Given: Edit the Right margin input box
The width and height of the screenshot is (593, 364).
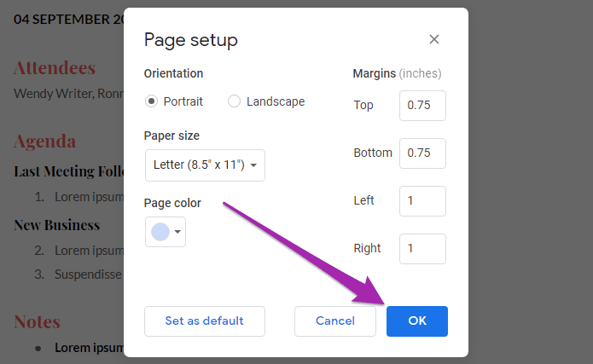Looking at the screenshot, I should (422, 248).
